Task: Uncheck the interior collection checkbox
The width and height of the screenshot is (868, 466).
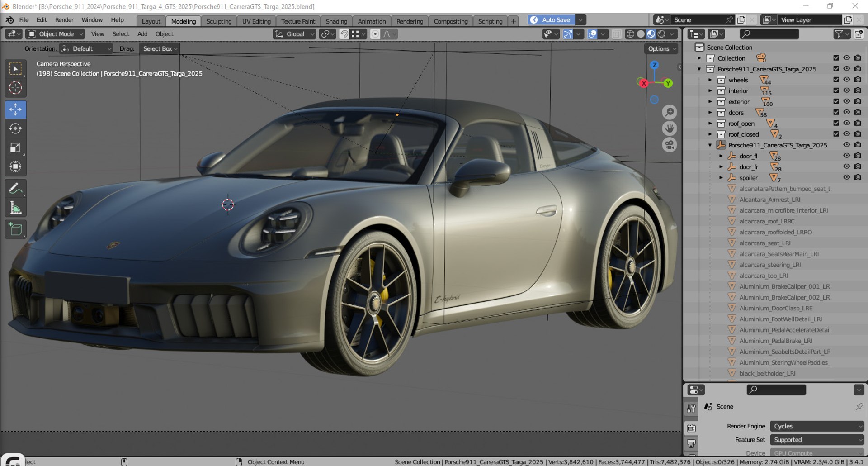Action: [x=836, y=90]
